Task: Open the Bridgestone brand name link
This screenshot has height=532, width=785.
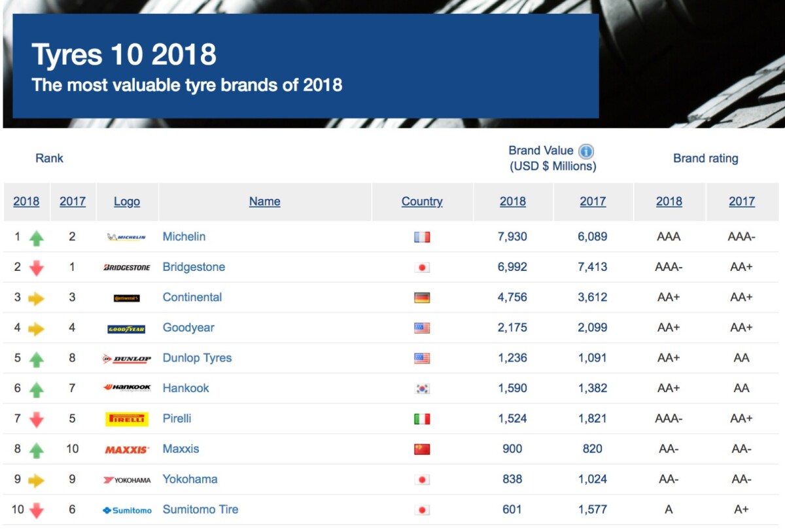Action: coord(194,267)
